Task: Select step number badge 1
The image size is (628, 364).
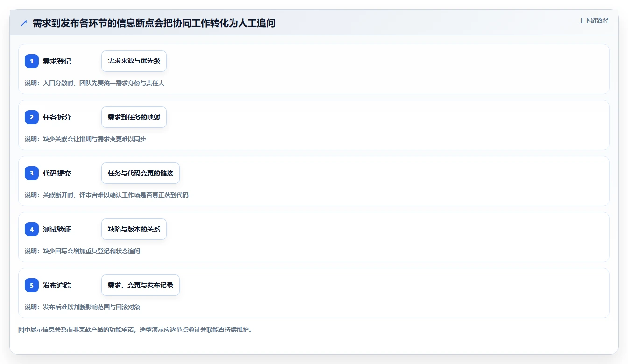Action: 32,61
